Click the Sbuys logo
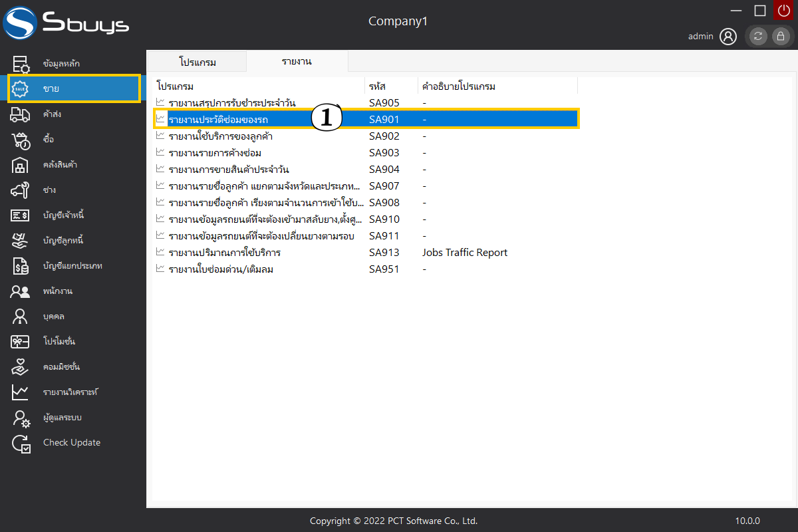This screenshot has height=532, width=798. [66, 23]
